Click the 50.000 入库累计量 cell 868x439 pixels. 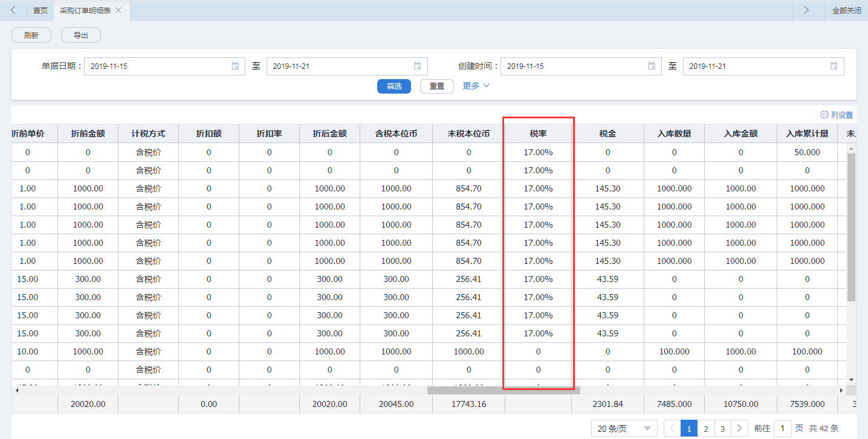click(x=808, y=152)
